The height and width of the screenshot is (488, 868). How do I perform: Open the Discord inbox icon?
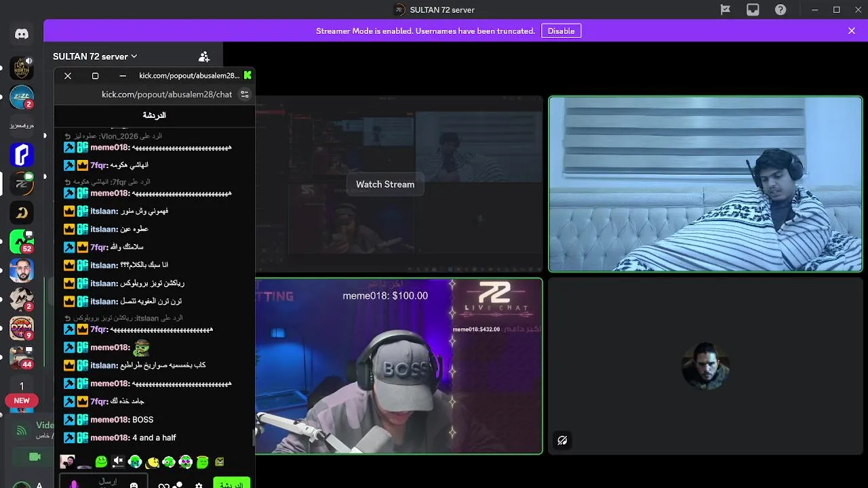(x=753, y=9)
